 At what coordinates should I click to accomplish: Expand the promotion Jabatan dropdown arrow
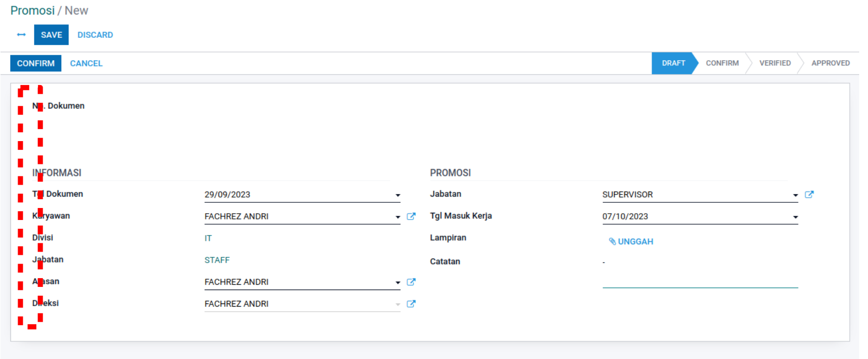[x=795, y=195]
